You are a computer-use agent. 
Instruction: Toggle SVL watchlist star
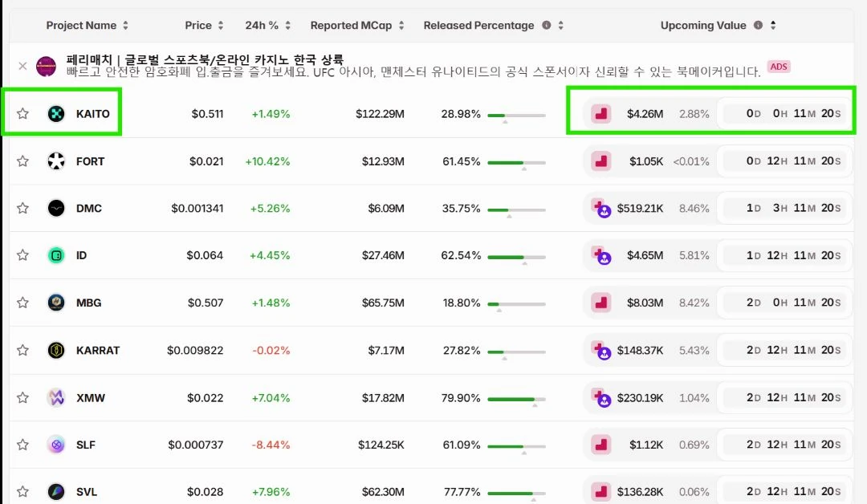coord(22,492)
